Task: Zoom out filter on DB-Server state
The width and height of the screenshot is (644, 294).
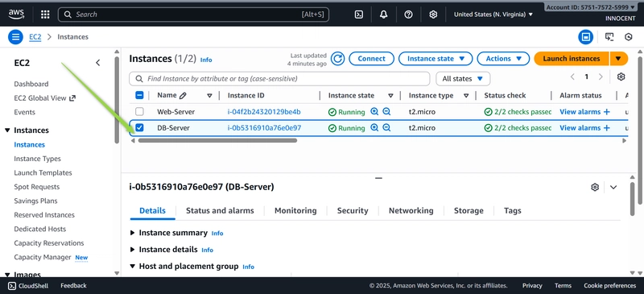Action: (386, 127)
